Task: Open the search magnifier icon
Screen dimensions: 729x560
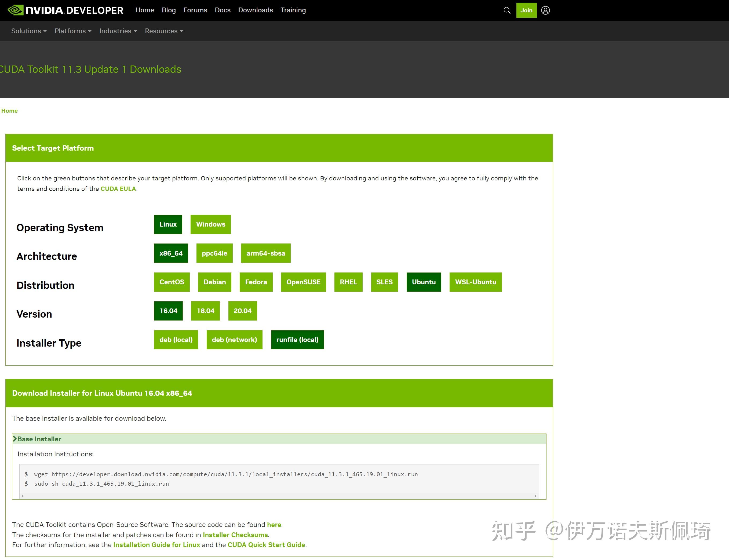Action: [x=507, y=10]
